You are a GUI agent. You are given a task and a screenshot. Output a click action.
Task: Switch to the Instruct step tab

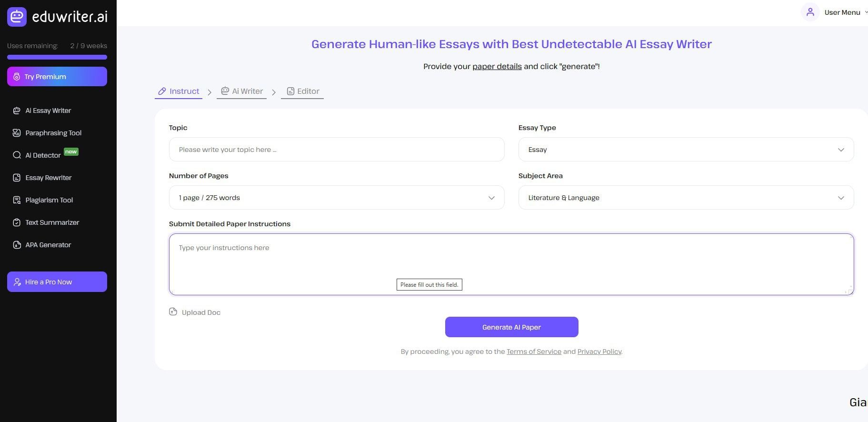tap(179, 91)
